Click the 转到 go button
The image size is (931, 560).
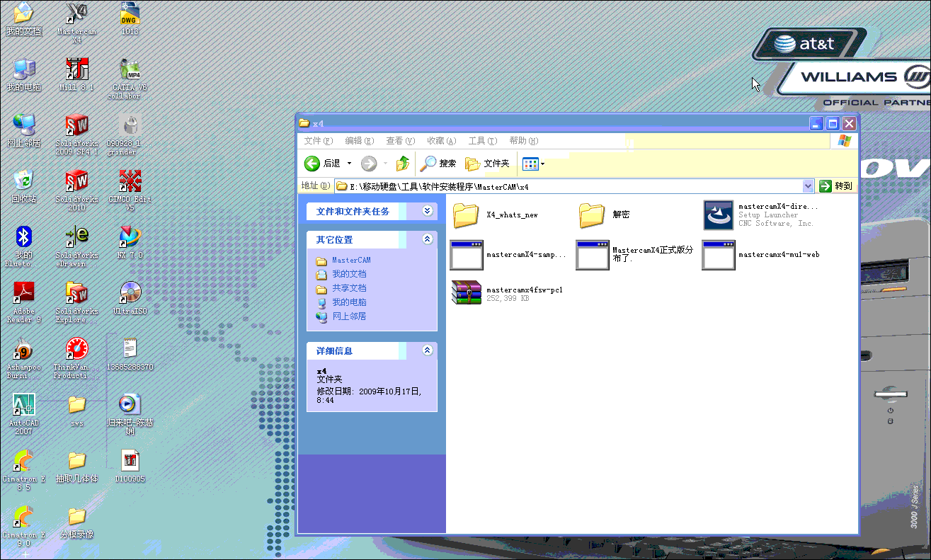835,186
